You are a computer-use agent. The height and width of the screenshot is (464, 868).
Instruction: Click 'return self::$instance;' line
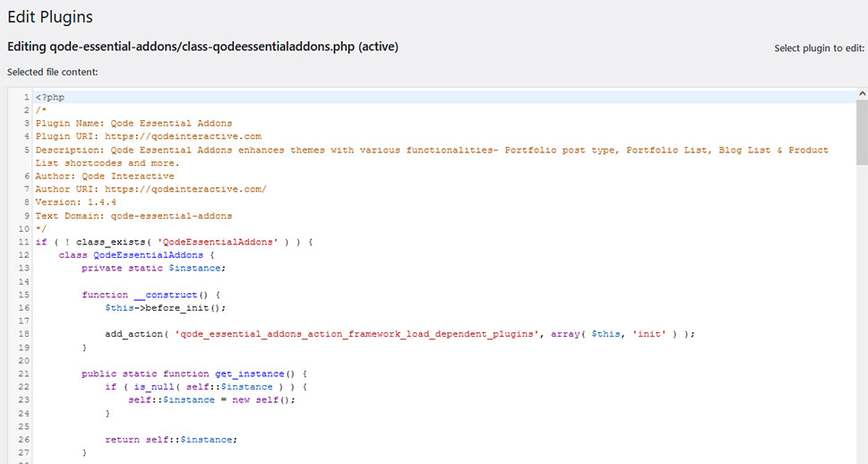pos(171,440)
